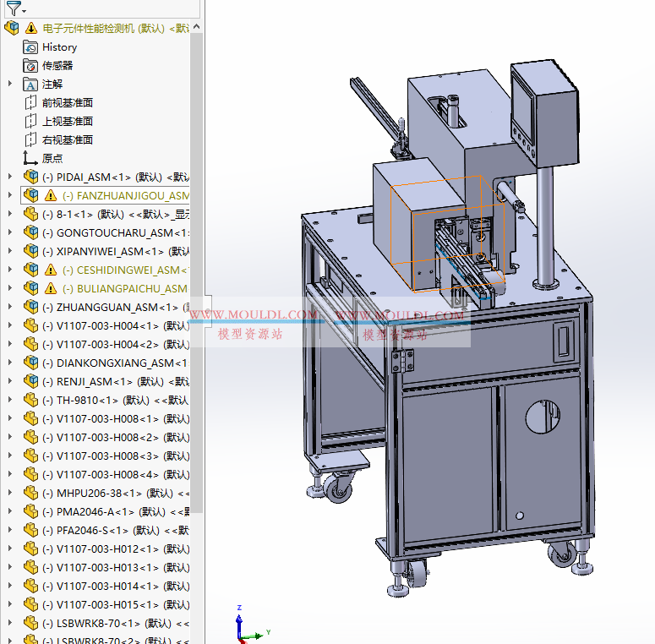The width and height of the screenshot is (655, 644).
Task: Expand the PIDAI_ASM<1> node
Action: click(10, 177)
